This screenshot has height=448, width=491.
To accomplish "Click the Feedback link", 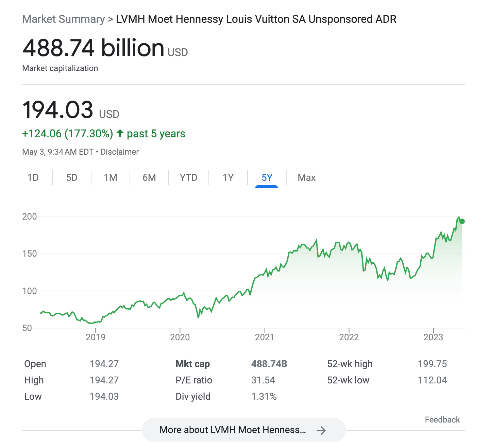I will [x=442, y=420].
